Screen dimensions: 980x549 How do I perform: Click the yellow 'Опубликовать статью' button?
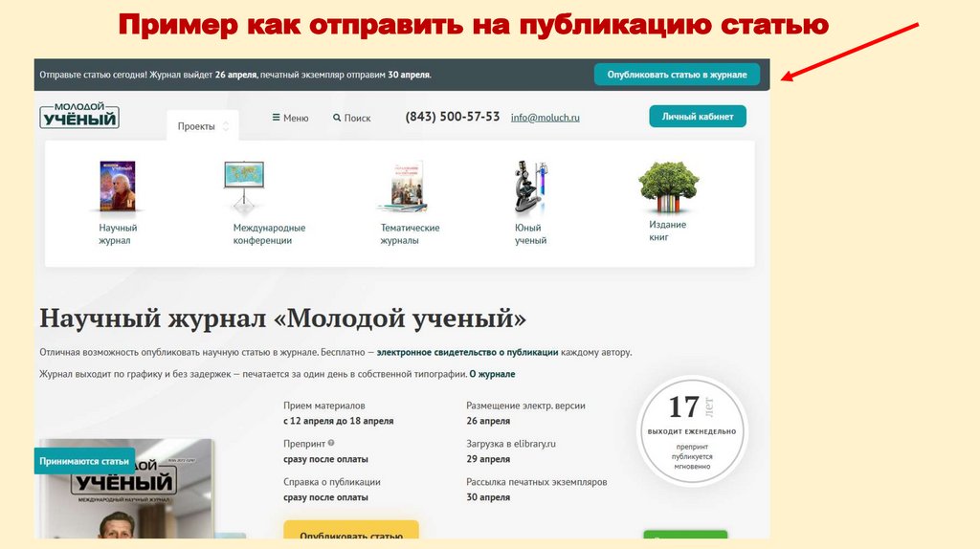pos(351,530)
